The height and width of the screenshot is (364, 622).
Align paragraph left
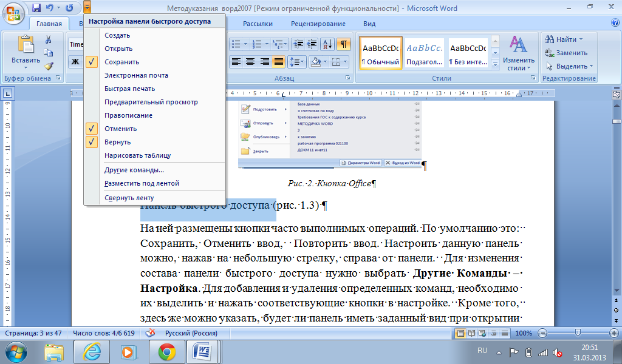(x=236, y=62)
